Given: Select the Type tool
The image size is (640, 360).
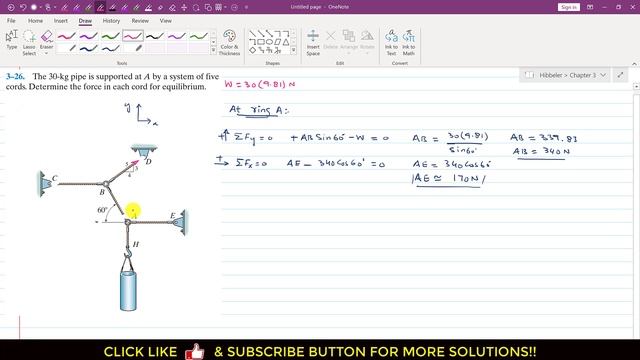Looking at the screenshot, I should coord(12,40).
